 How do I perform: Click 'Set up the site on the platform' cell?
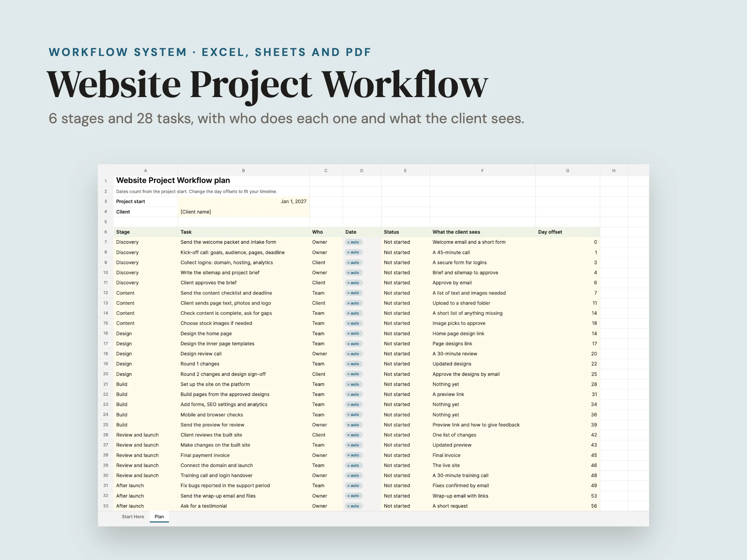244,384
